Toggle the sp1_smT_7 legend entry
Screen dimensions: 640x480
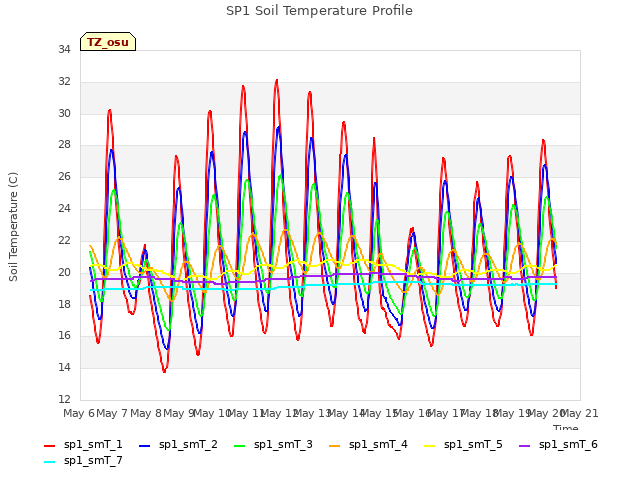[x=83, y=460]
